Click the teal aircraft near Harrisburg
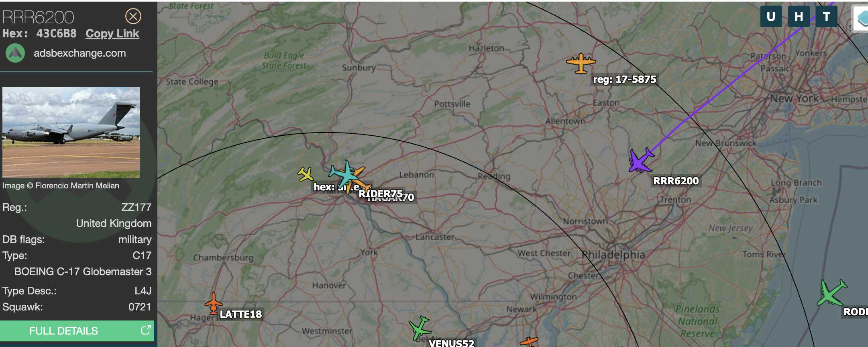 point(344,174)
